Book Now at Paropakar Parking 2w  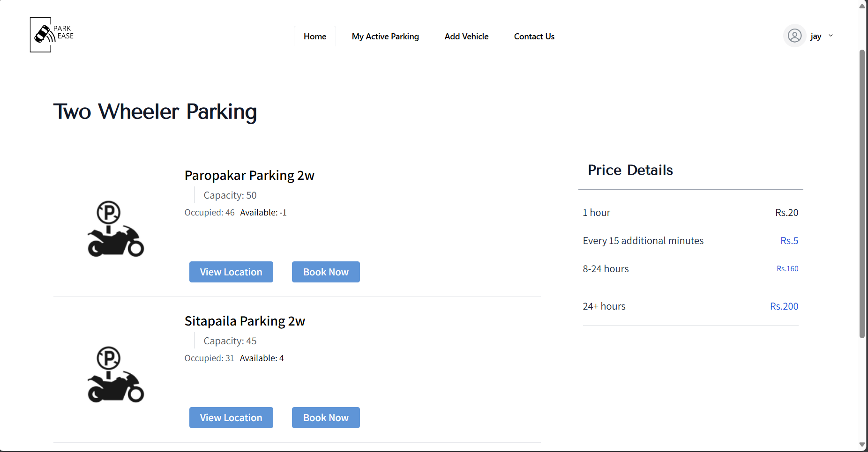click(326, 272)
